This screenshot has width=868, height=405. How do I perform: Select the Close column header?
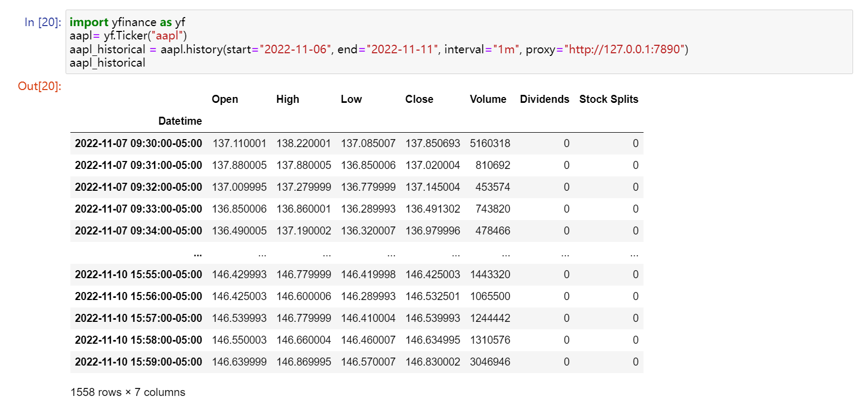(x=419, y=99)
